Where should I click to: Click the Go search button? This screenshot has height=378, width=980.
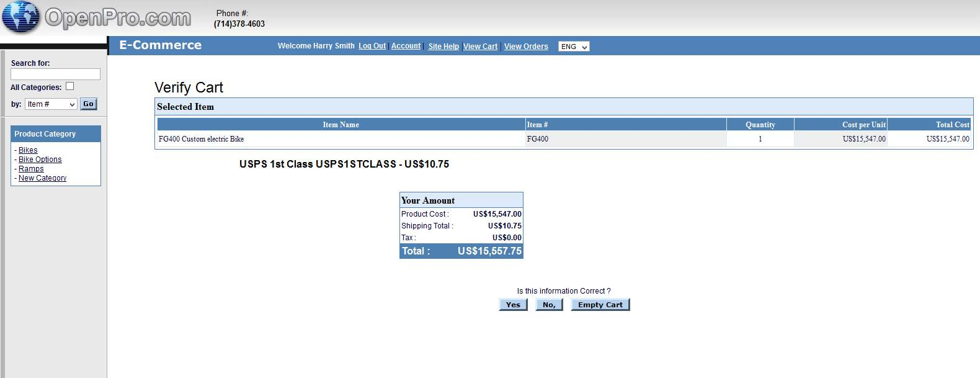point(89,104)
